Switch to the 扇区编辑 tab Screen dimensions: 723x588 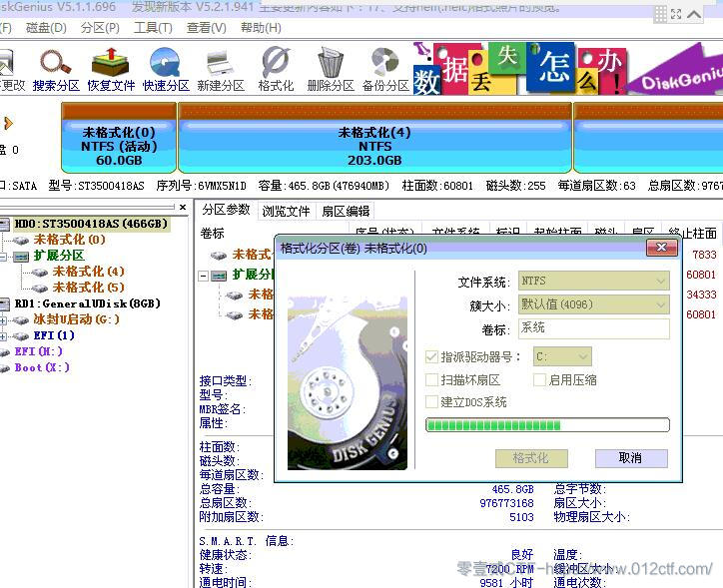[x=346, y=211]
